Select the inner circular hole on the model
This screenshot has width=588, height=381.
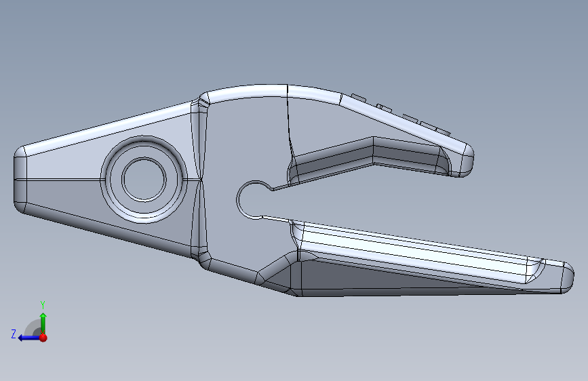(144, 180)
